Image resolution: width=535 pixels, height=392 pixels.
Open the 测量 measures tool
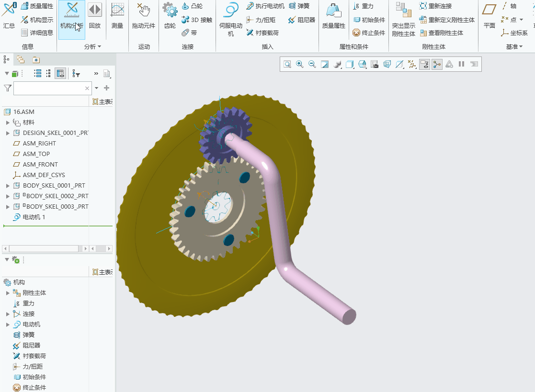click(x=117, y=16)
